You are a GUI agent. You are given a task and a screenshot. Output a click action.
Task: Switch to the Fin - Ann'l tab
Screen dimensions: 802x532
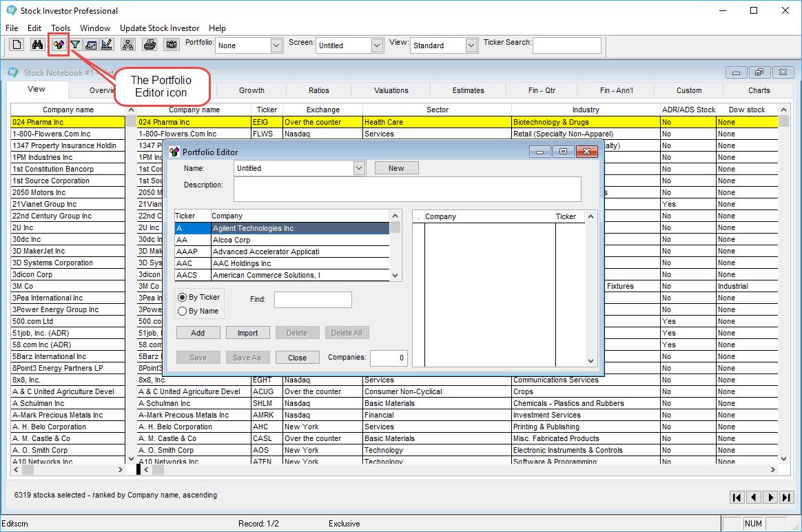click(617, 90)
